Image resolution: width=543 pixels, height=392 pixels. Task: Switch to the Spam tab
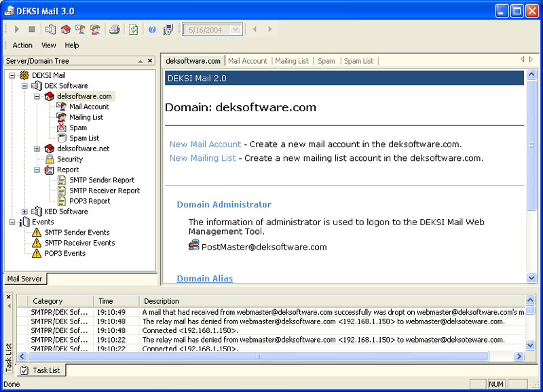point(326,61)
